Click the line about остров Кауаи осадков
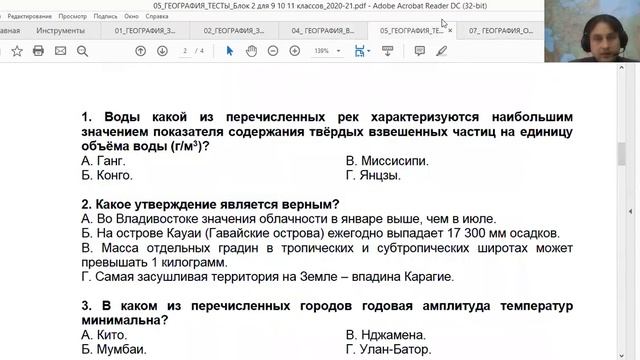Image resolution: width=640 pixels, height=360 pixels. 320,233
